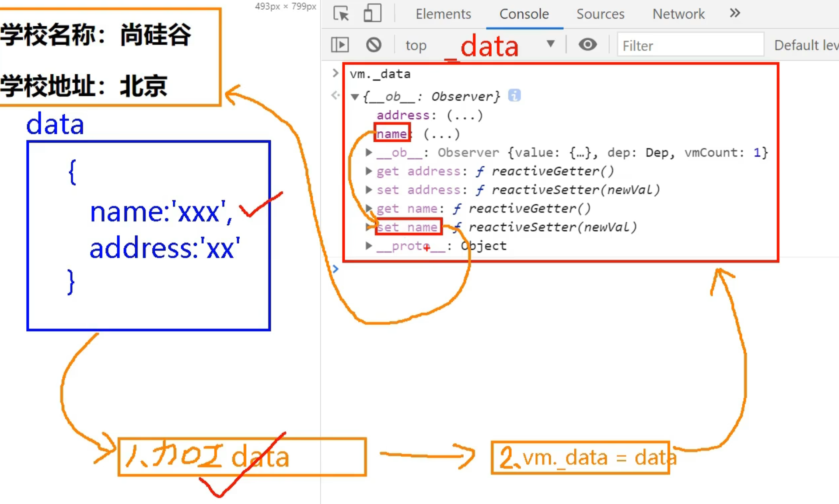This screenshot has width=839, height=504.
Task: Open the Elements tab
Action: (443, 14)
